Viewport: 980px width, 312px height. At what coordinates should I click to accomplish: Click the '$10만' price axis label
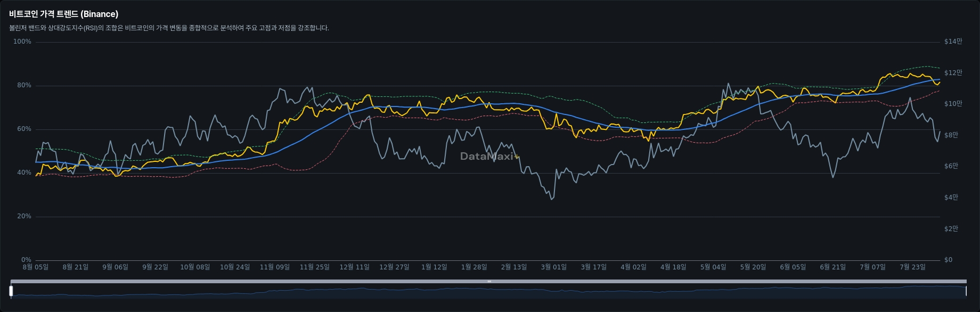pyautogui.click(x=953, y=104)
